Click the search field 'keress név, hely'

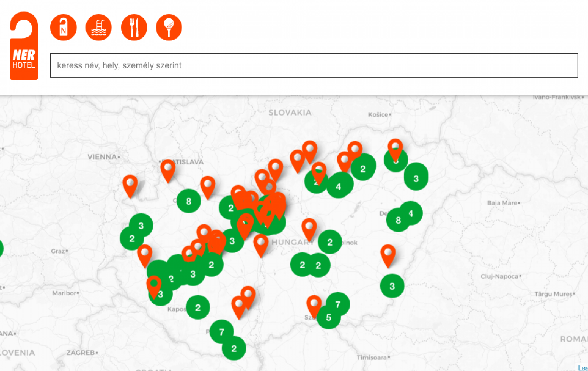314,65
